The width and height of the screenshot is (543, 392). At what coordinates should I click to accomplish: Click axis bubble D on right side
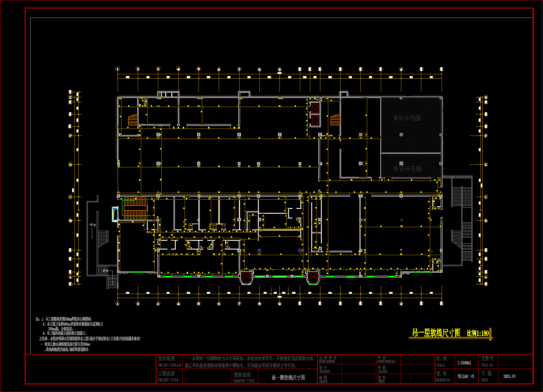tap(486, 165)
